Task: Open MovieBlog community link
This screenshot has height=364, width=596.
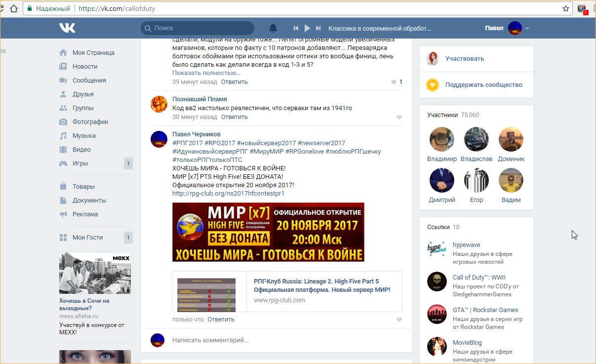Action: point(467,342)
